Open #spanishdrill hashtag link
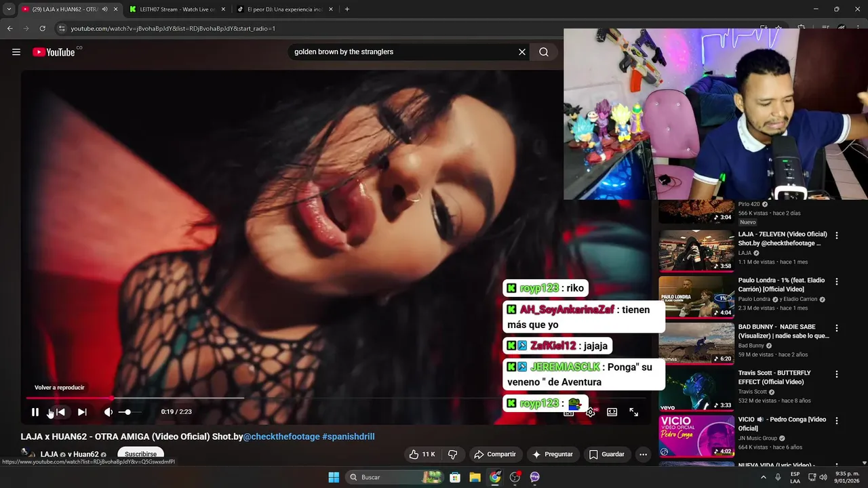 (x=349, y=436)
